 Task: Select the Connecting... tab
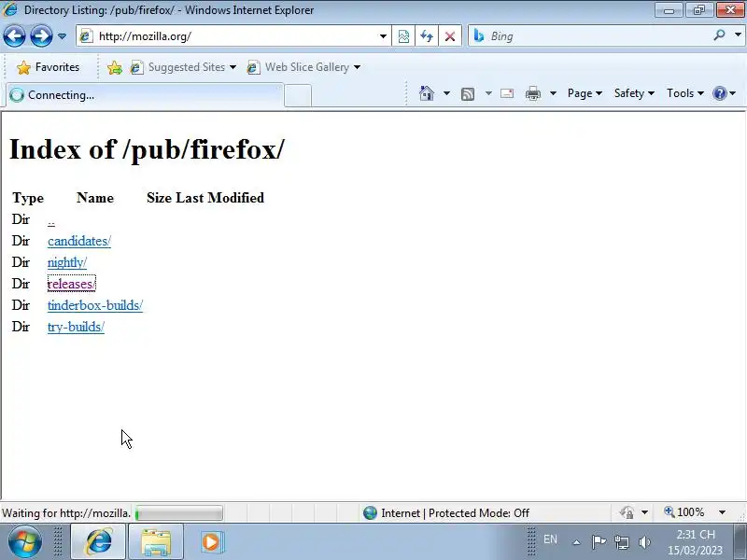click(145, 95)
